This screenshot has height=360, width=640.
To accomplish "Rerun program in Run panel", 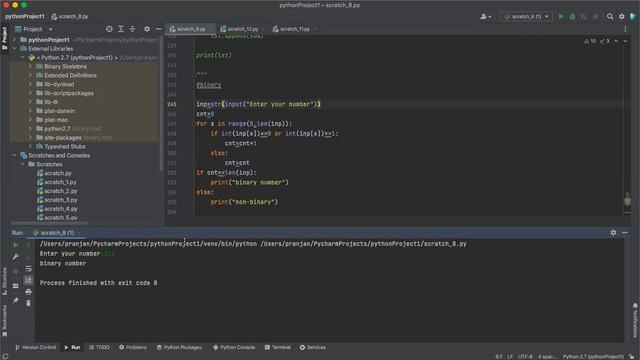I will (x=16, y=245).
